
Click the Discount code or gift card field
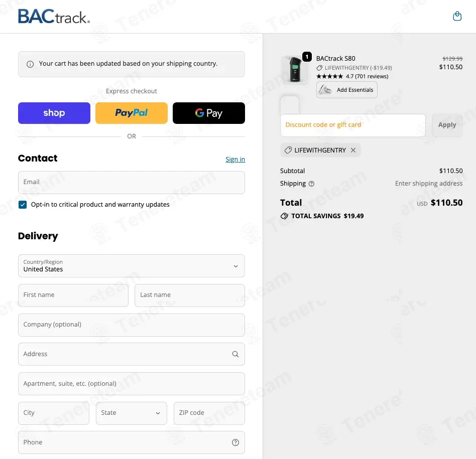point(353,125)
